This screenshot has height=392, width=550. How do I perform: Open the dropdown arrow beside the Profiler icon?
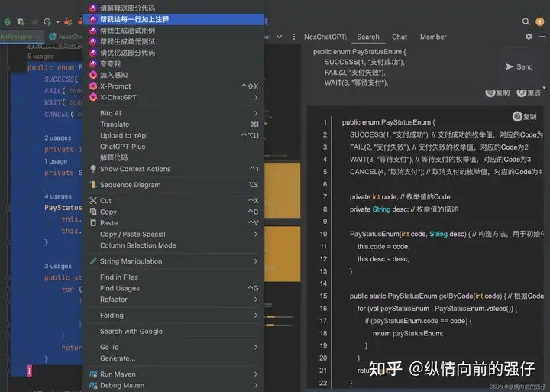[x=57, y=22]
